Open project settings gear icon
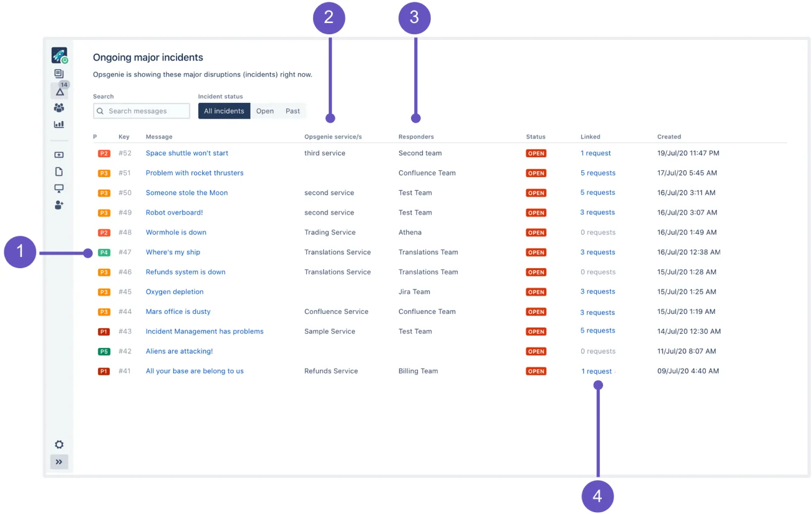 coord(59,445)
